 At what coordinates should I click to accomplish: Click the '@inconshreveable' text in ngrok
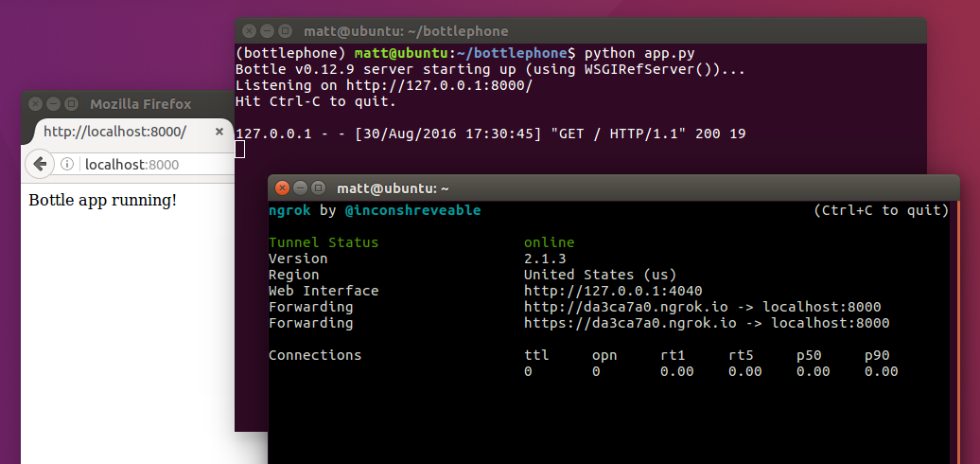(x=413, y=210)
